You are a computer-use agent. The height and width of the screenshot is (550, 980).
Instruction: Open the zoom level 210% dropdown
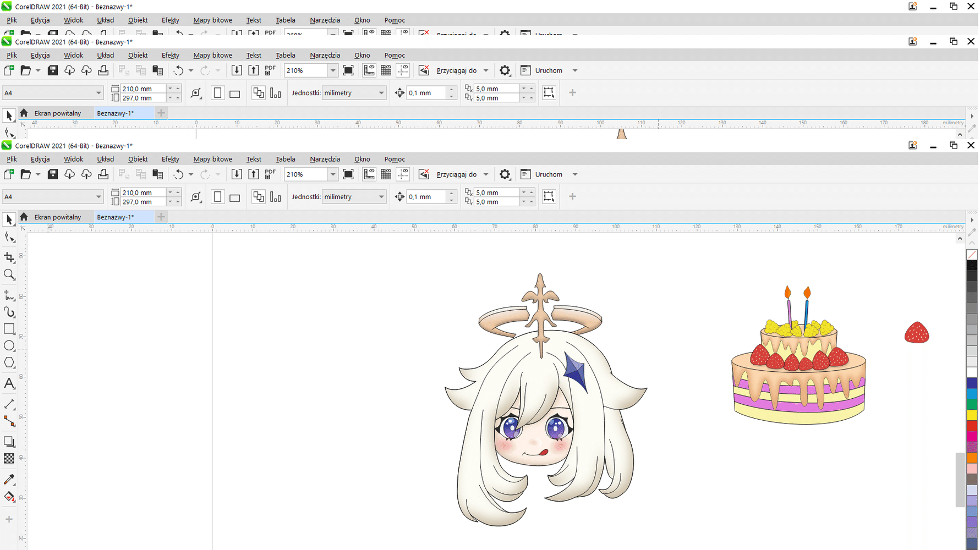(332, 174)
